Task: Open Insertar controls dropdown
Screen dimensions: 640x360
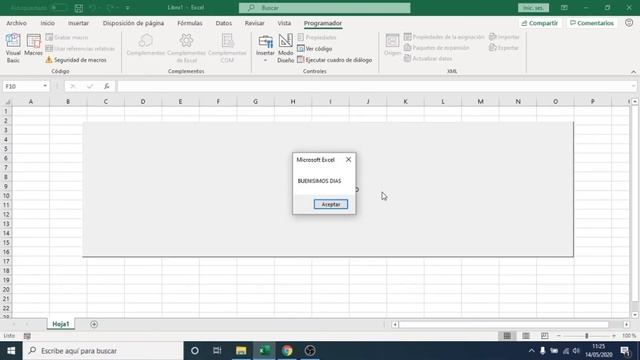Action: [x=265, y=48]
